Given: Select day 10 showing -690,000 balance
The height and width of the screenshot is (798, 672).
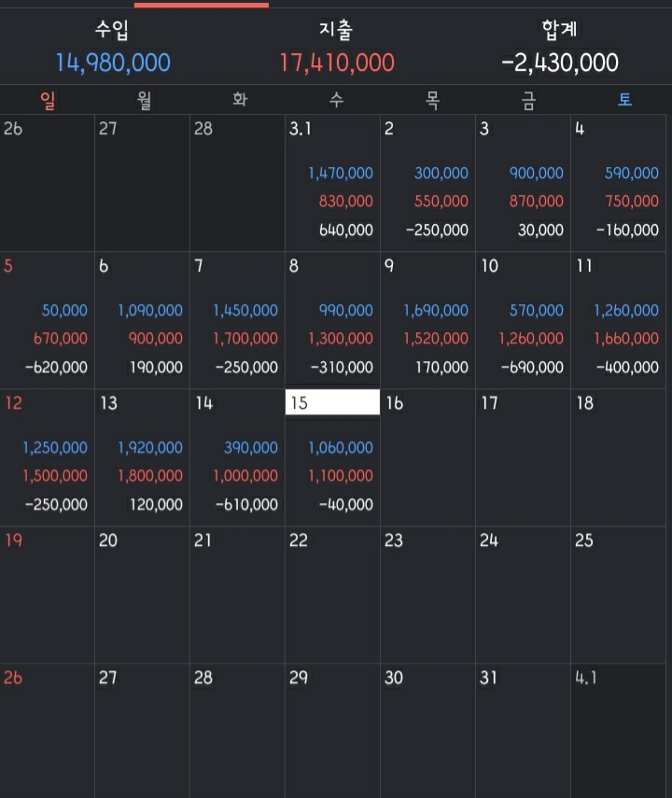Looking at the screenshot, I should [x=523, y=320].
